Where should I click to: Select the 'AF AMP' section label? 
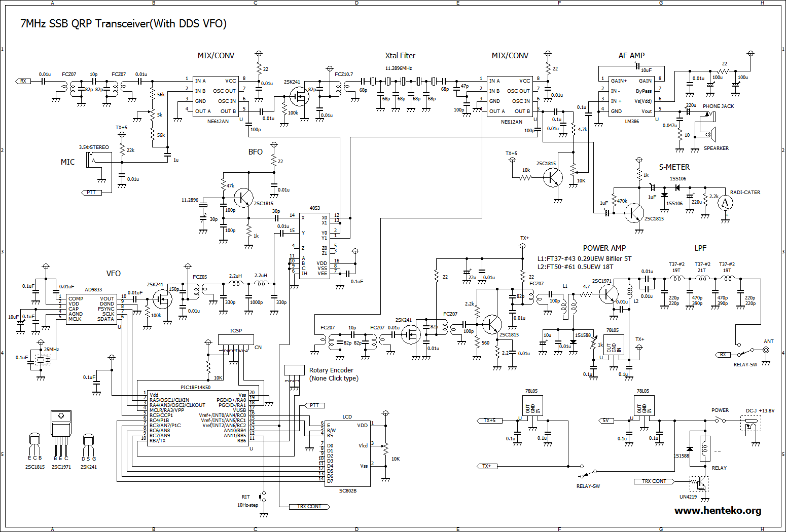pyautogui.click(x=631, y=56)
